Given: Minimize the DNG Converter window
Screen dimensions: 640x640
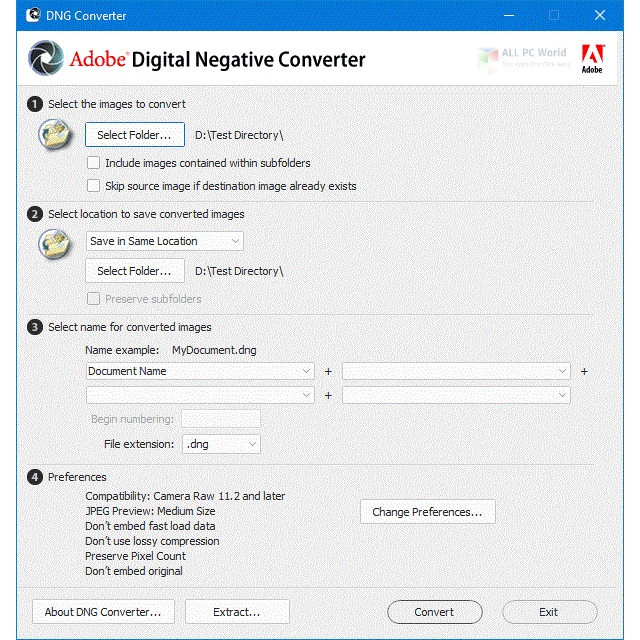Looking at the screenshot, I should pyautogui.click(x=509, y=15).
